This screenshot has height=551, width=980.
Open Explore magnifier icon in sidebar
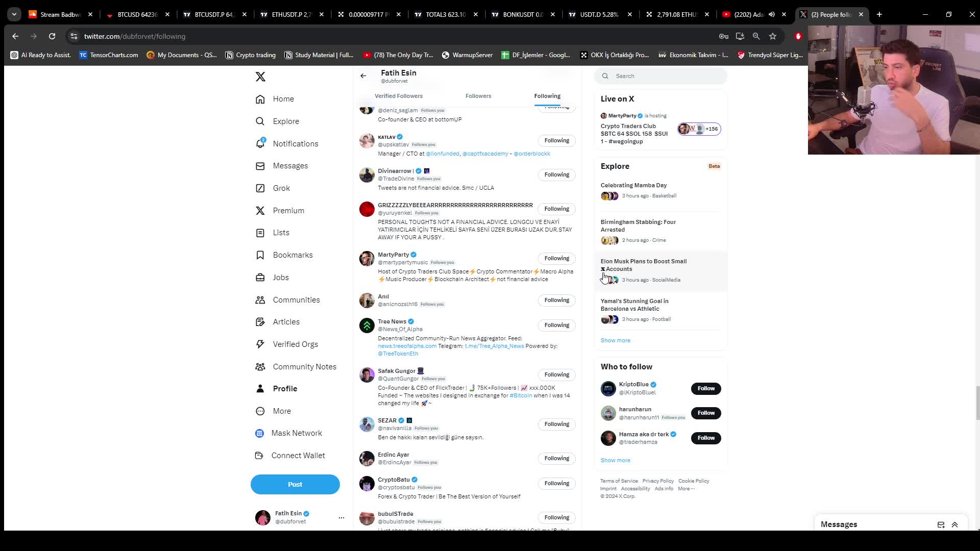pos(260,121)
